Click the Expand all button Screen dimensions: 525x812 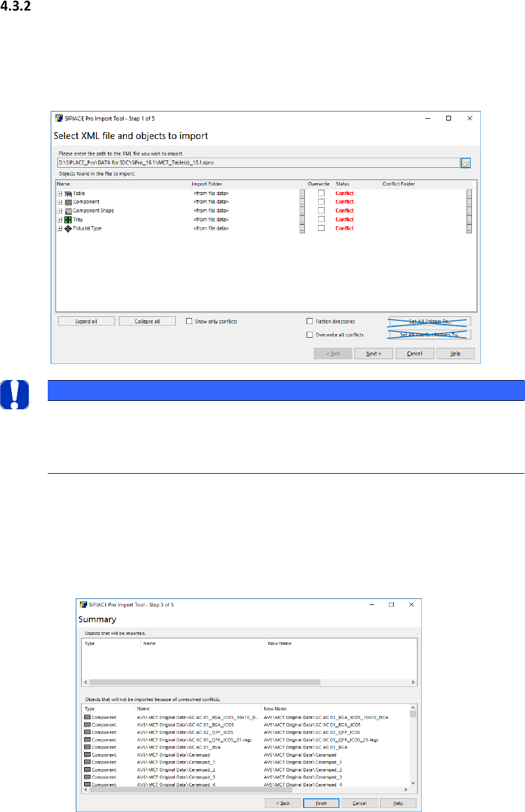point(87,321)
